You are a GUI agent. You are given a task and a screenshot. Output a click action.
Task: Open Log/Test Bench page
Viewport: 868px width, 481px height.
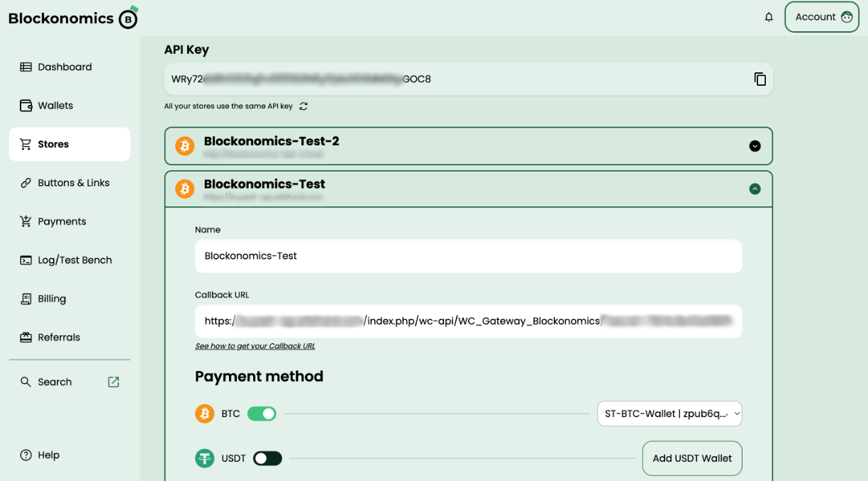coord(69,260)
